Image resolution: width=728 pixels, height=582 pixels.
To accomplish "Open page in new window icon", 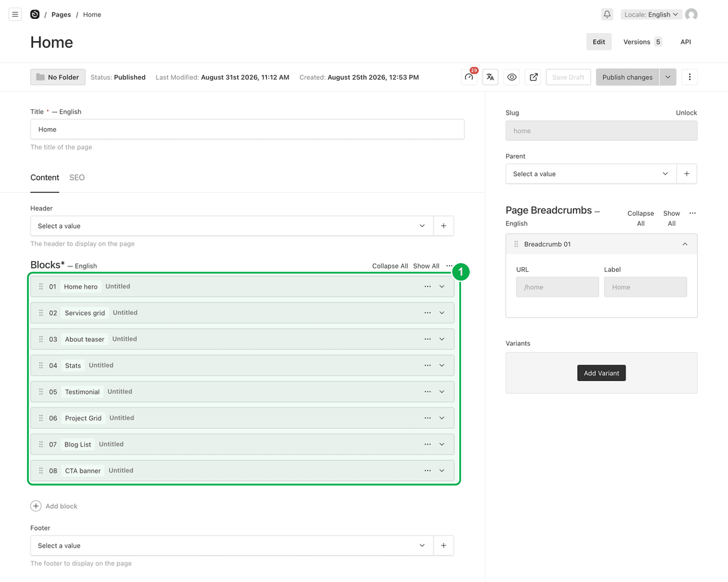I will pyautogui.click(x=533, y=77).
